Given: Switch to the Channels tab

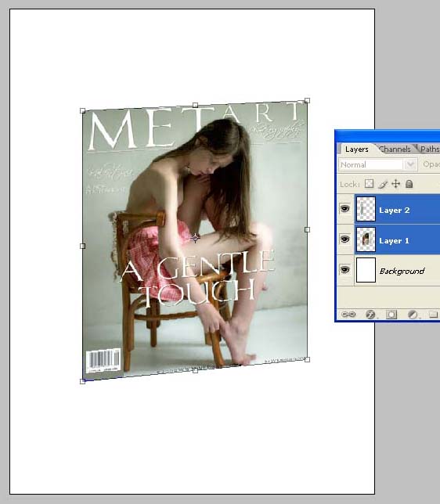Looking at the screenshot, I should pyautogui.click(x=395, y=149).
